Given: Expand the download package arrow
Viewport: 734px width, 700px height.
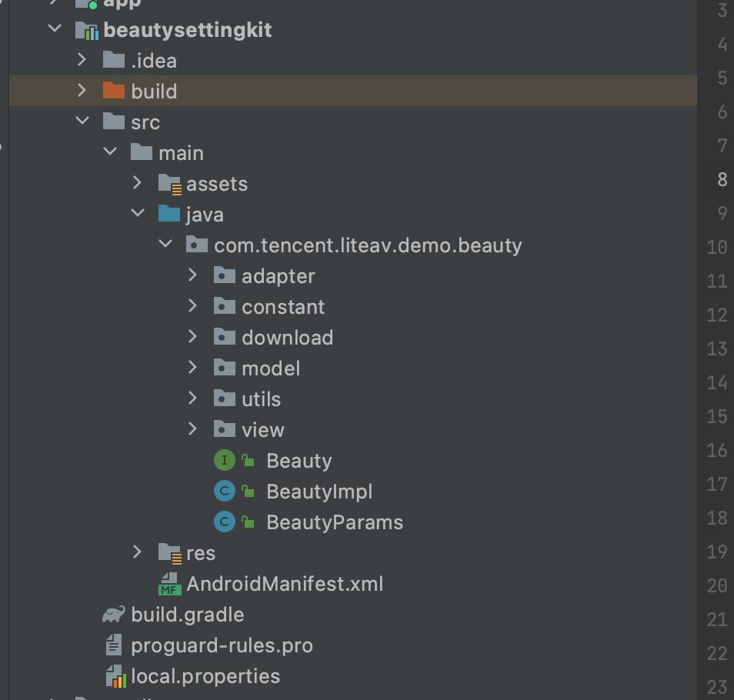Looking at the screenshot, I should coord(192,336).
